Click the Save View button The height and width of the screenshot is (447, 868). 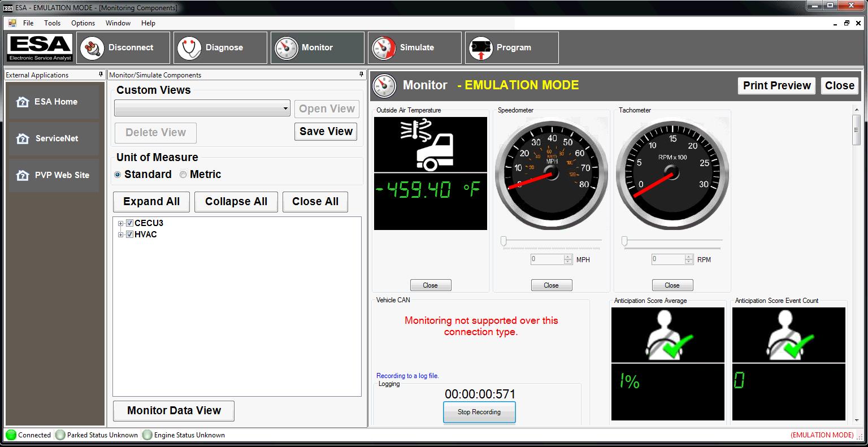(326, 131)
